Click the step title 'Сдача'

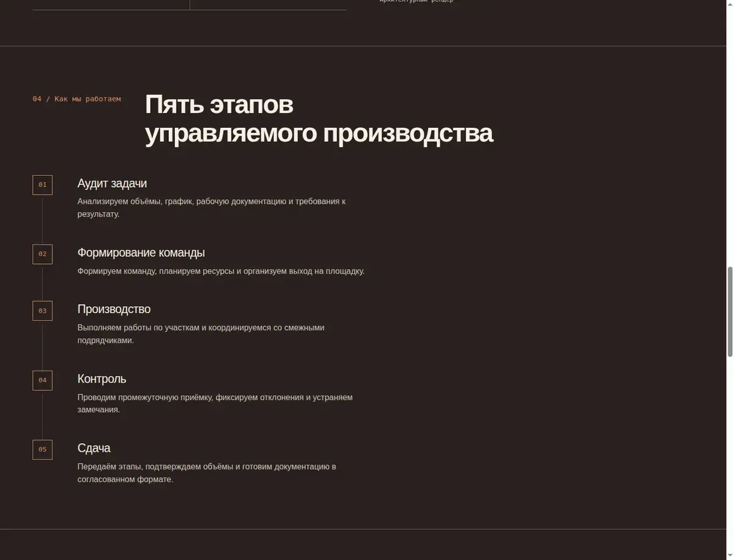94,448
